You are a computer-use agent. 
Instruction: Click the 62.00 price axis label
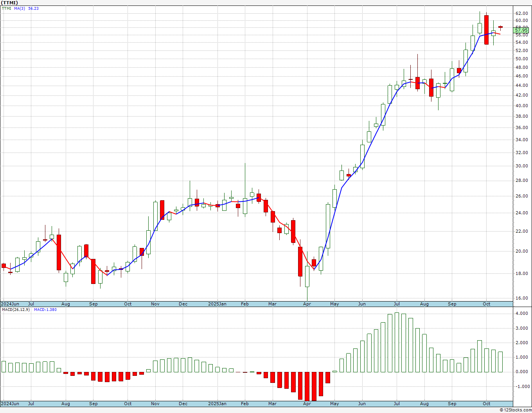[x=521, y=13]
